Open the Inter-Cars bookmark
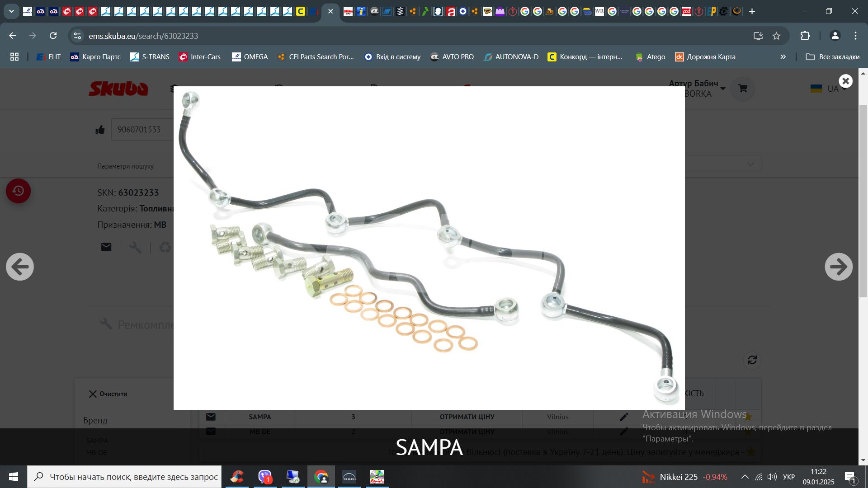The width and height of the screenshot is (868, 488). (200, 57)
